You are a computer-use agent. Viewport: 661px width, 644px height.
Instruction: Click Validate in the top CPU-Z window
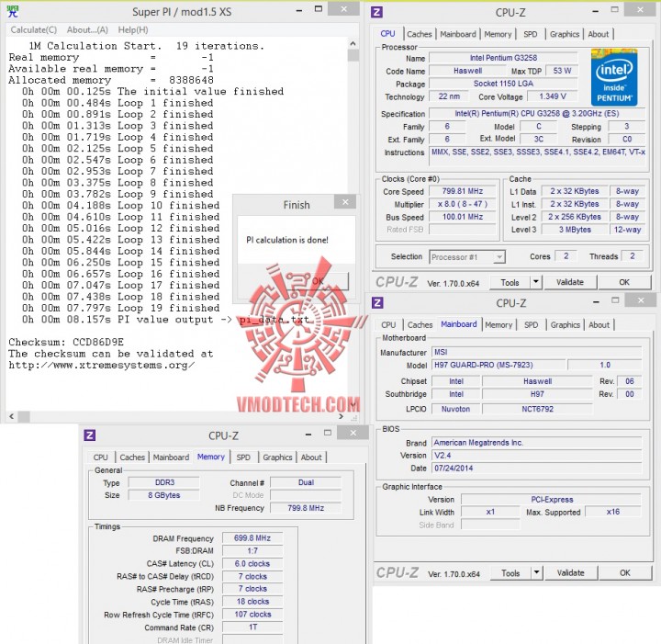570,282
